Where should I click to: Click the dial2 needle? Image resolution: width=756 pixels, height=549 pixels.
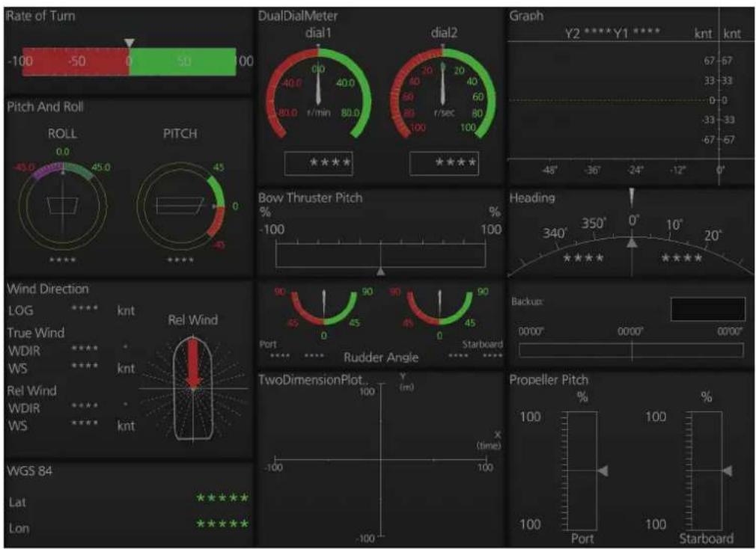tap(442, 85)
